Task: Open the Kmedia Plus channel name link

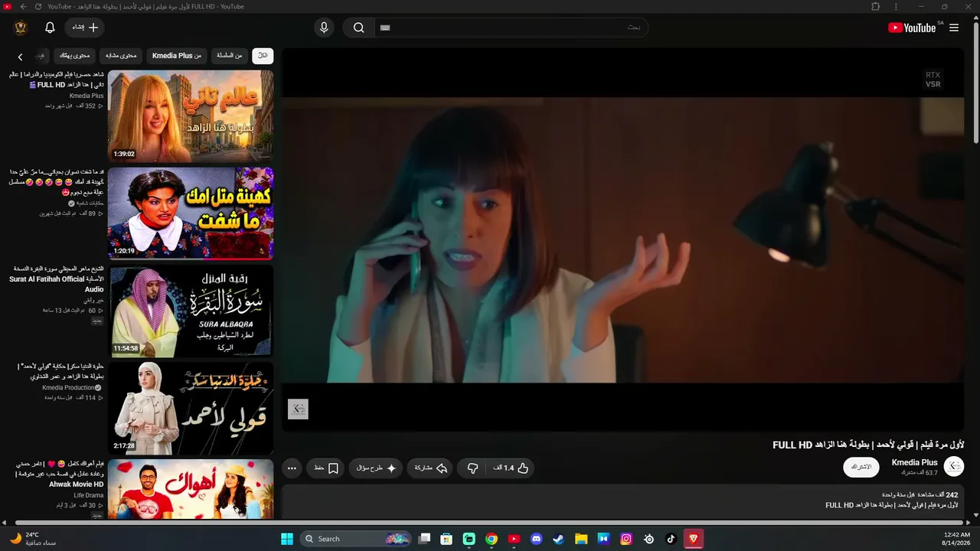Action: (914, 462)
